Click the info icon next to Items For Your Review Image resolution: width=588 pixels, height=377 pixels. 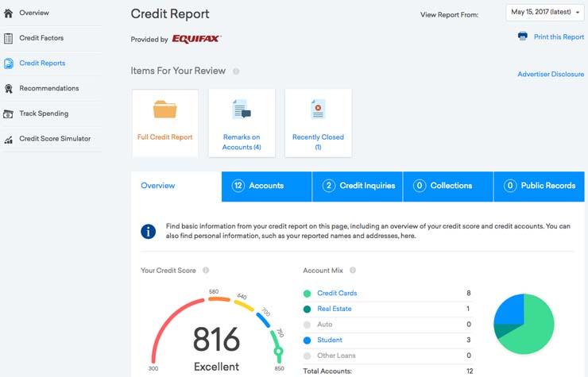[x=236, y=71]
